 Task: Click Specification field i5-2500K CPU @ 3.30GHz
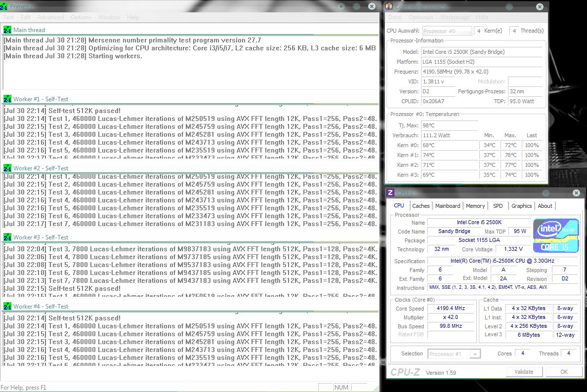point(503,261)
